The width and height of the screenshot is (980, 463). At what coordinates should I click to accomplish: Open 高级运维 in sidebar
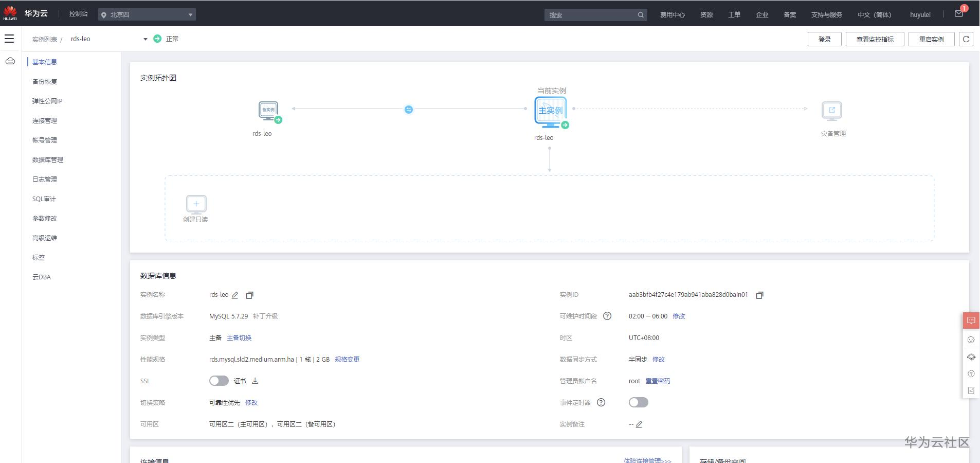(45, 238)
